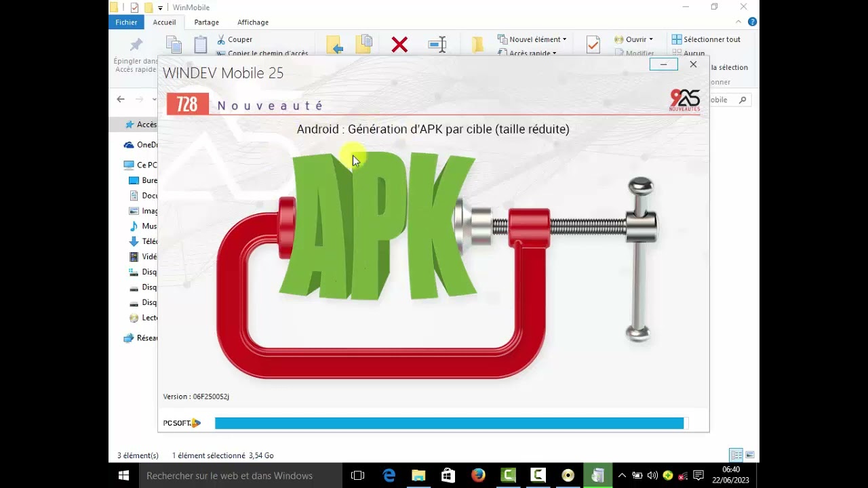Launch Microsoft Edge from taskbar
The height and width of the screenshot is (488, 868).
pyautogui.click(x=389, y=476)
